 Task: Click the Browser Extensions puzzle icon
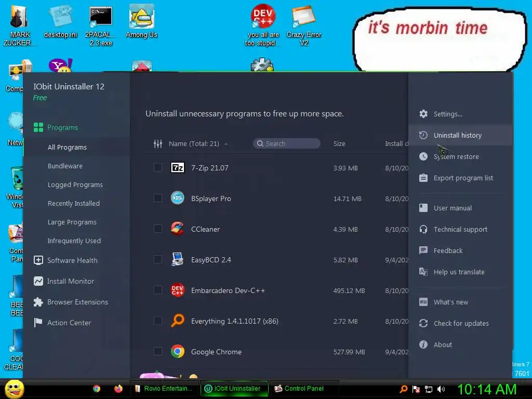(x=38, y=302)
